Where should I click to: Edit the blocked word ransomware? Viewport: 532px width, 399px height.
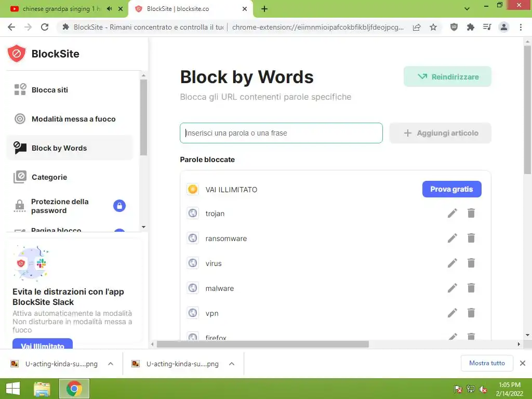453,238
